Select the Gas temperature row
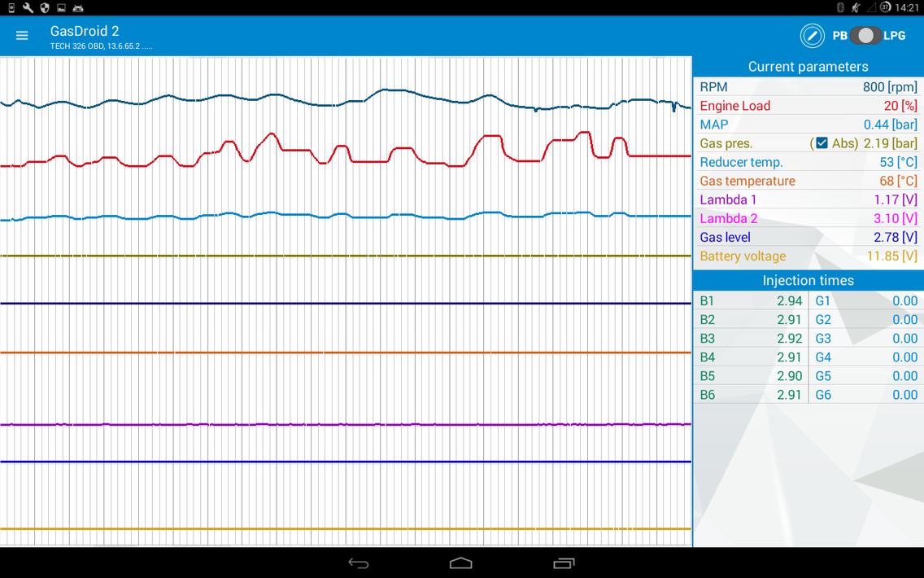The height and width of the screenshot is (578, 924). coord(808,181)
